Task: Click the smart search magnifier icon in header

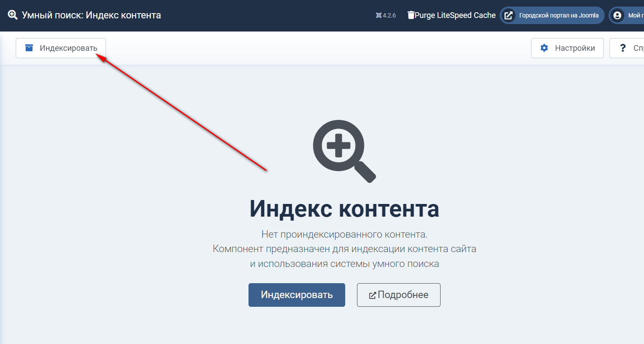Action: pyautogui.click(x=13, y=15)
